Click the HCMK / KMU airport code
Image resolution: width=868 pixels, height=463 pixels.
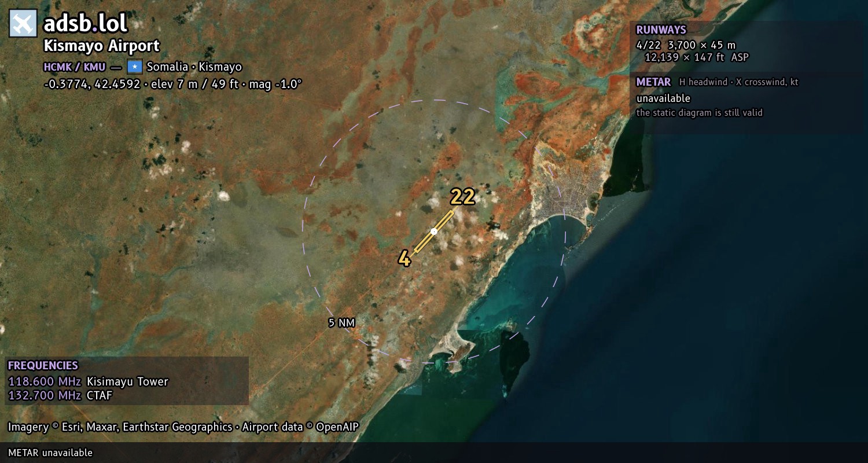(x=75, y=67)
